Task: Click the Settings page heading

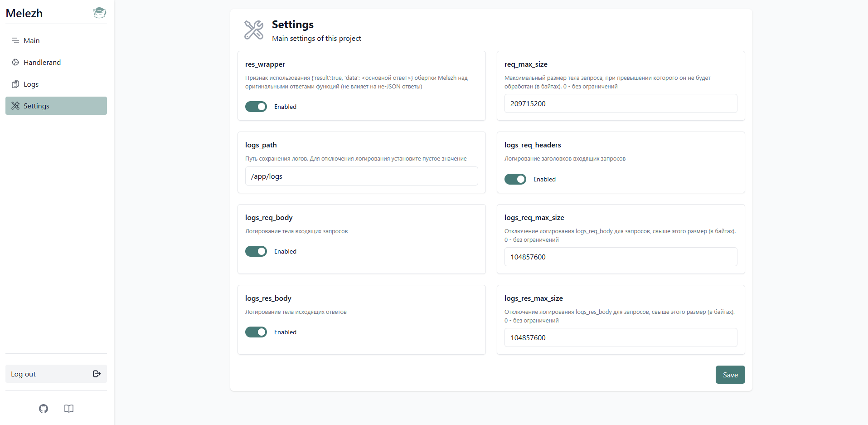Action: coord(293,24)
